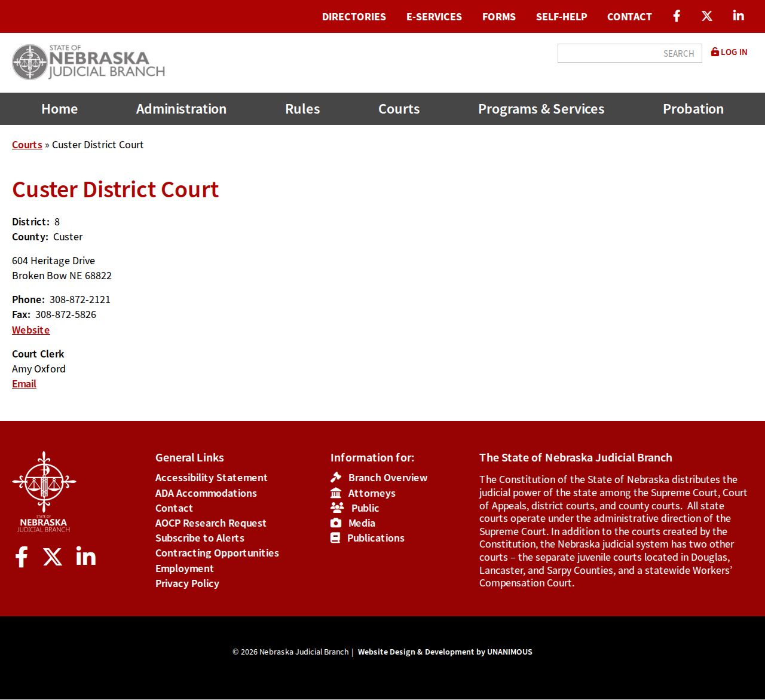Open Facebook icon in the footer
Viewport: 765px width, 700px height.
(x=22, y=557)
